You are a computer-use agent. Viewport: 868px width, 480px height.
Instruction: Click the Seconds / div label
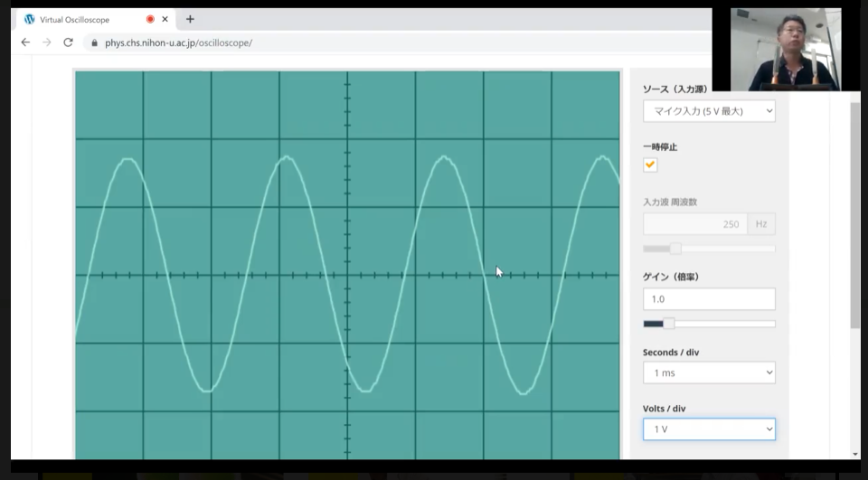click(x=671, y=353)
